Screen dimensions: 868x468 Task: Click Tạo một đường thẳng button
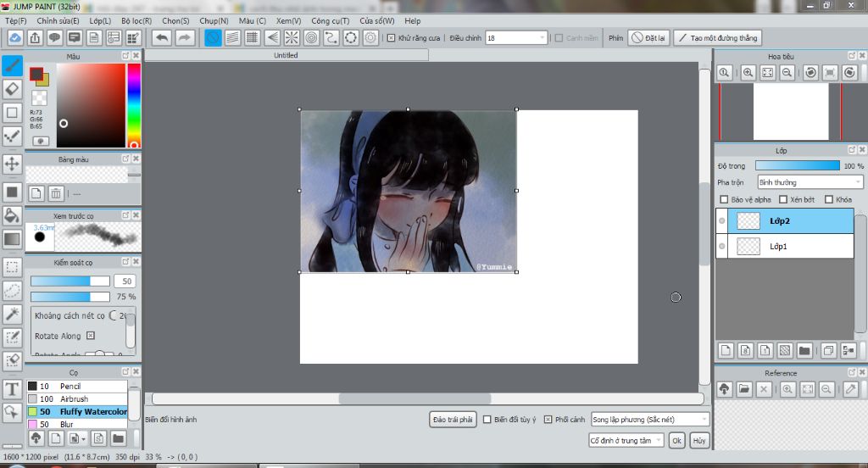tap(718, 37)
